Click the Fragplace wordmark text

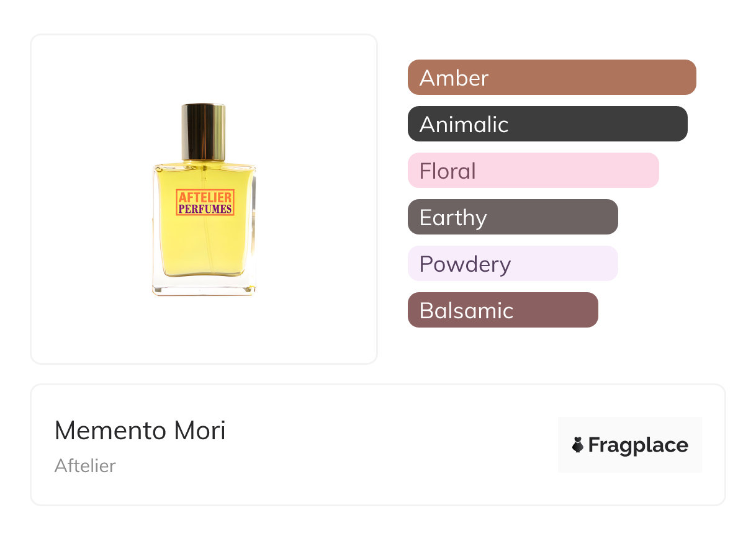coord(638,445)
